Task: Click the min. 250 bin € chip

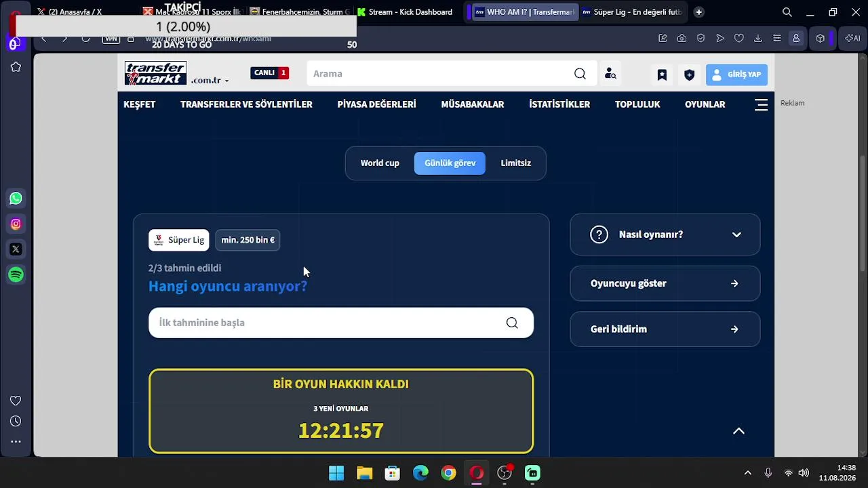Action: point(248,240)
